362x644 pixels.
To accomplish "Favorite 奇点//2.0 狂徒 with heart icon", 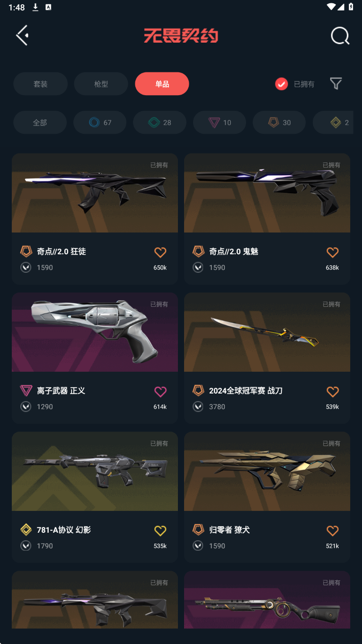I will coord(160,252).
